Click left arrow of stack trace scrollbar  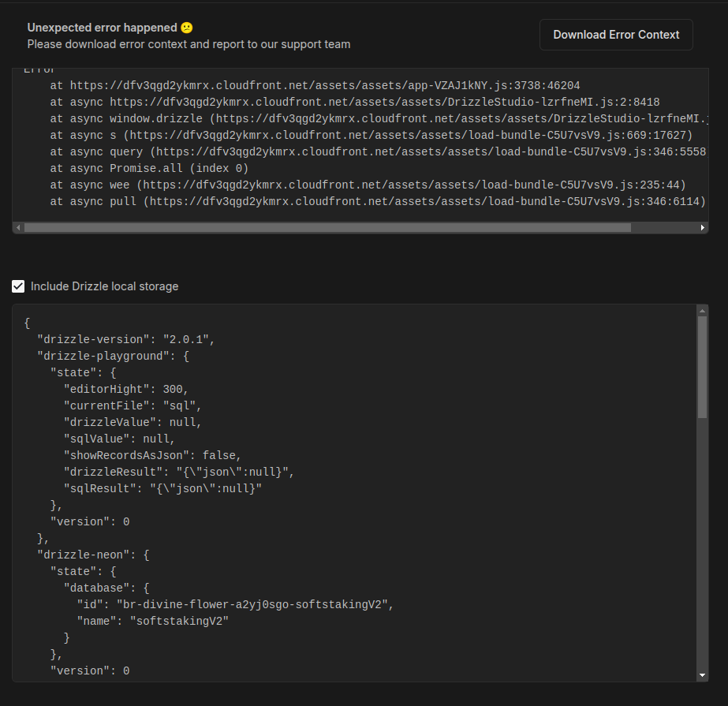pos(18,228)
